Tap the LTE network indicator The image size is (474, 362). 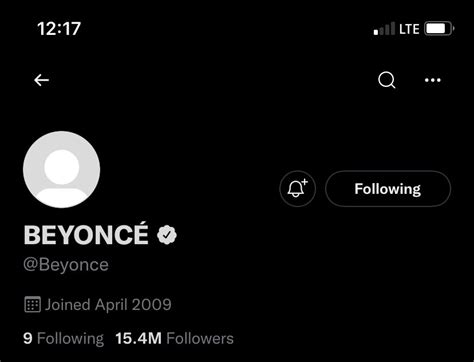(409, 29)
